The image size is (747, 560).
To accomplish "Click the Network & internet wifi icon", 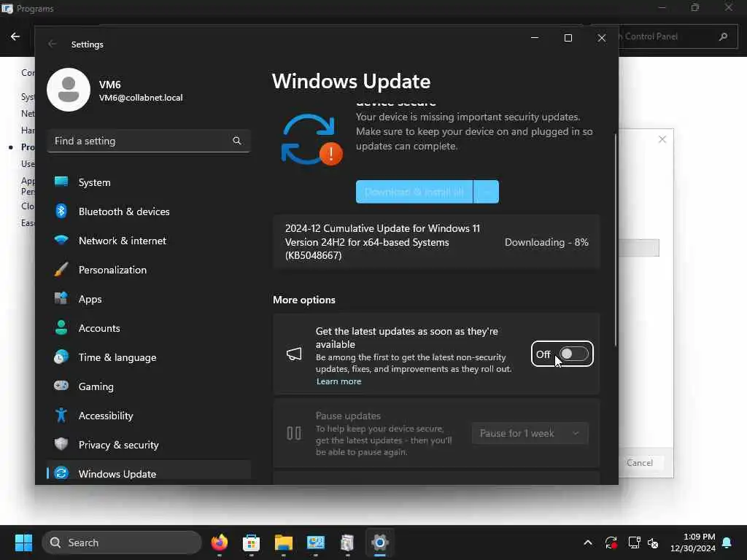I will click(61, 240).
